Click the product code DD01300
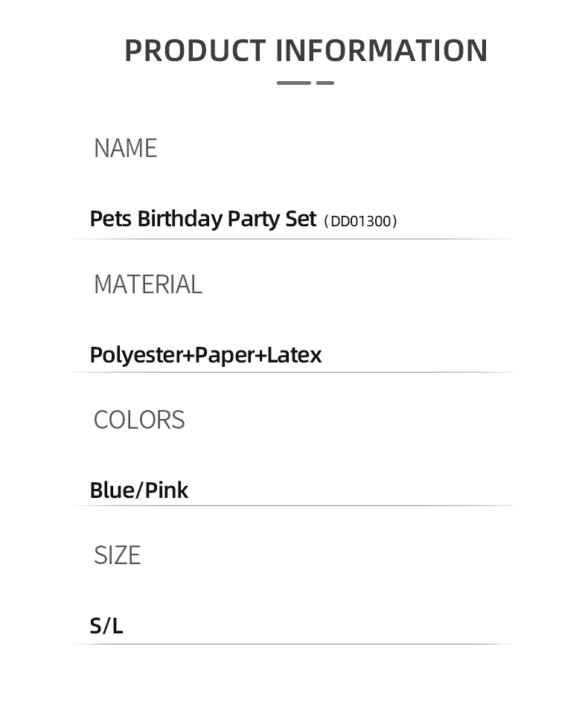This screenshot has width=588, height=710. (x=360, y=221)
